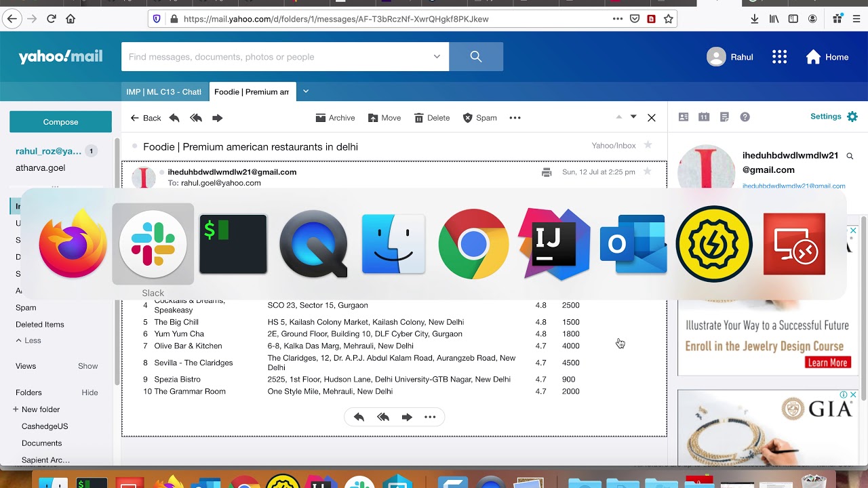
Task: Open Calendar panel icon
Action: pyautogui.click(x=704, y=117)
